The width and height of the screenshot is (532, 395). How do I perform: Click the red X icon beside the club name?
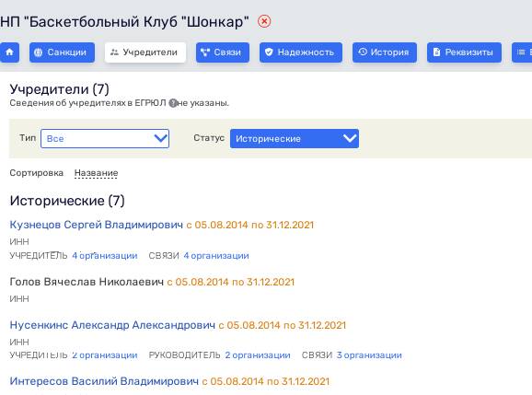pos(264,22)
